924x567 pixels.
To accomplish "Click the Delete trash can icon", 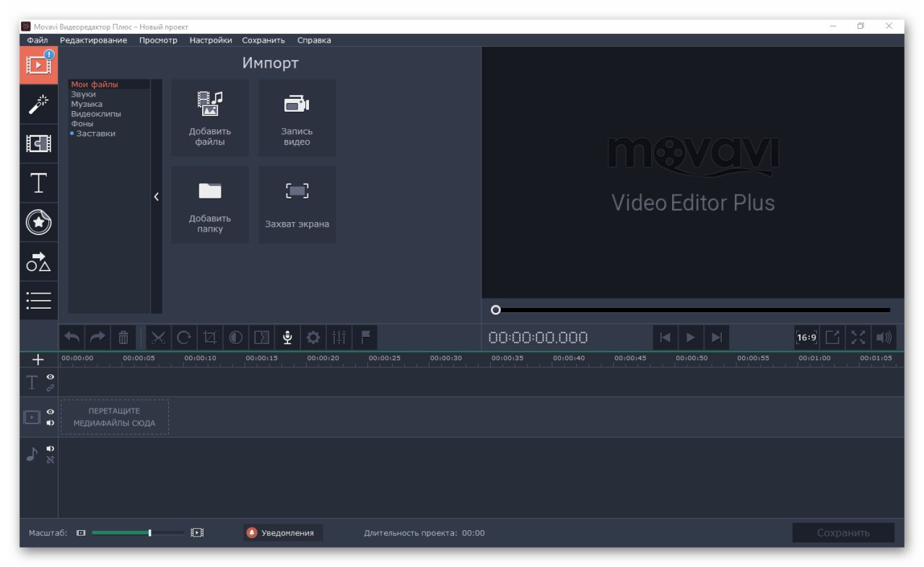I will [123, 337].
